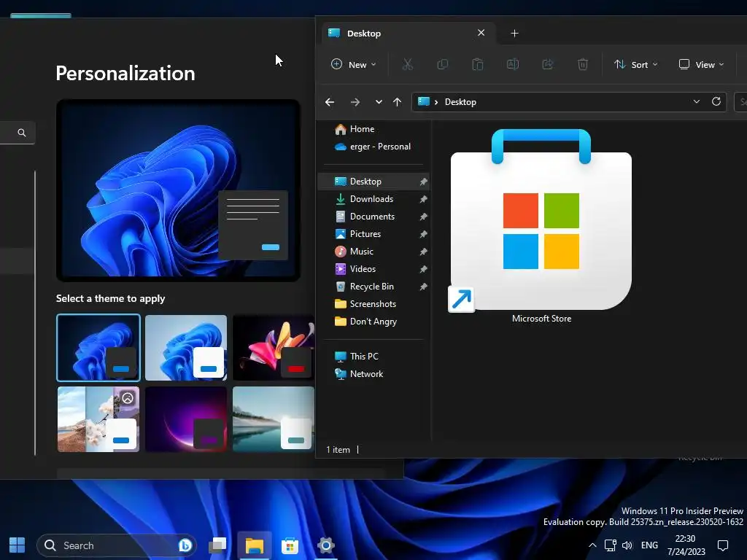Launch Microsoft Store from the taskbar

coord(290,545)
